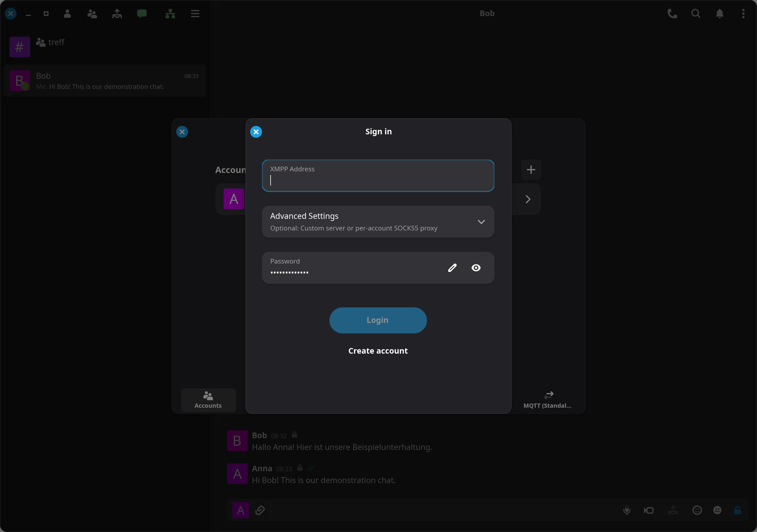Open the group contacts icon in toolbar

[92, 14]
